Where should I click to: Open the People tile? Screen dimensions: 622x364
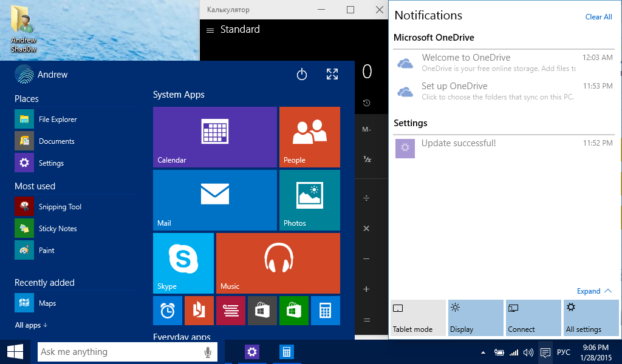pos(309,137)
